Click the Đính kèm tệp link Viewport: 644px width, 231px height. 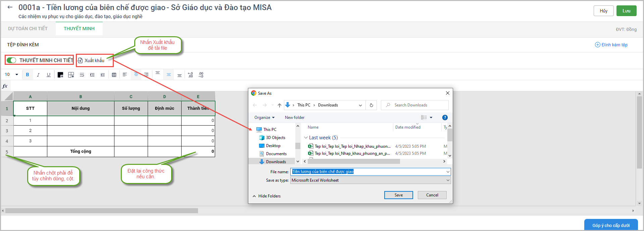(x=611, y=45)
